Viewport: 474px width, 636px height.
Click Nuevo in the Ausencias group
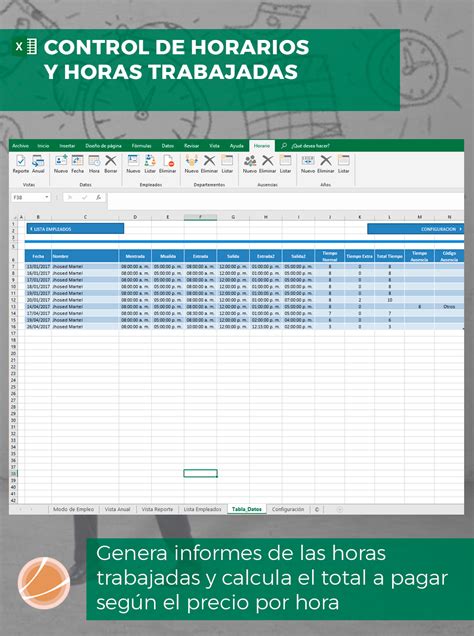click(x=250, y=164)
